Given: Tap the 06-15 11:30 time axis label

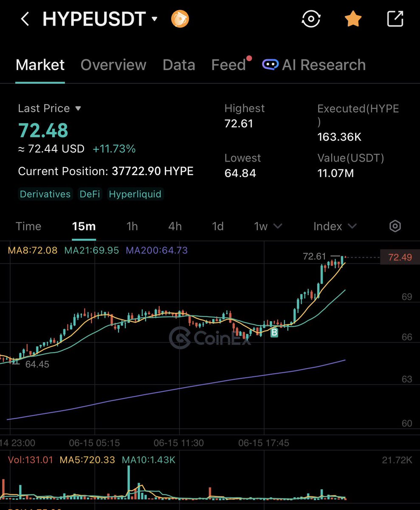Looking at the screenshot, I should pos(179,443).
